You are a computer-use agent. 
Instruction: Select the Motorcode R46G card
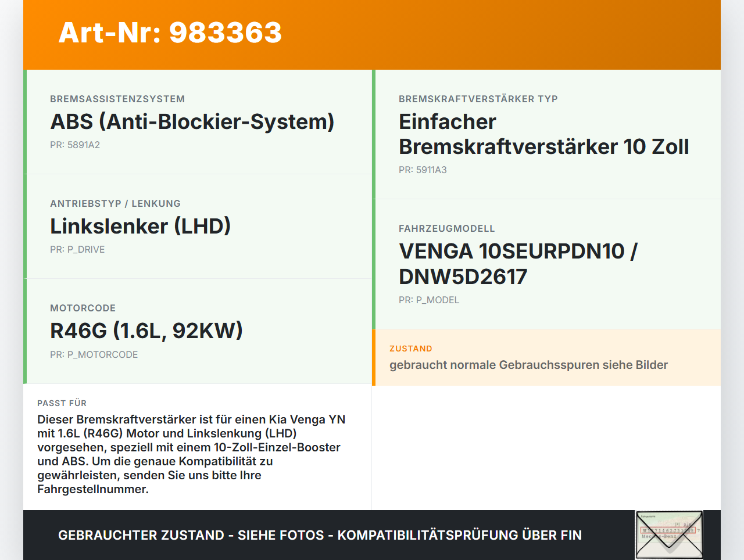click(x=147, y=331)
